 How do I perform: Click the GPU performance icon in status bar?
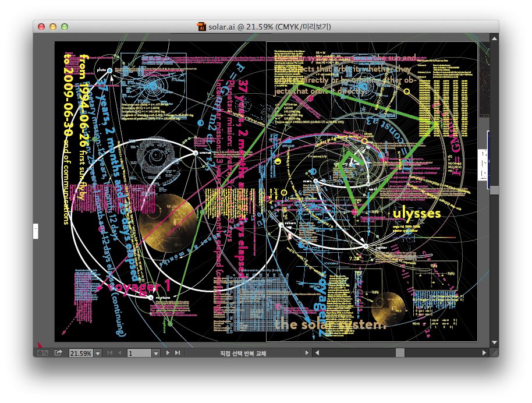[42, 353]
